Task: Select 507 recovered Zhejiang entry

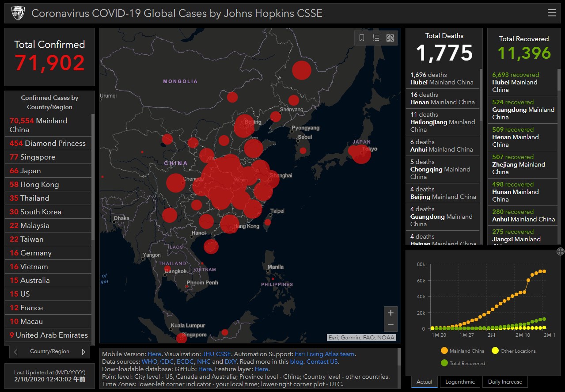Action: (x=523, y=164)
